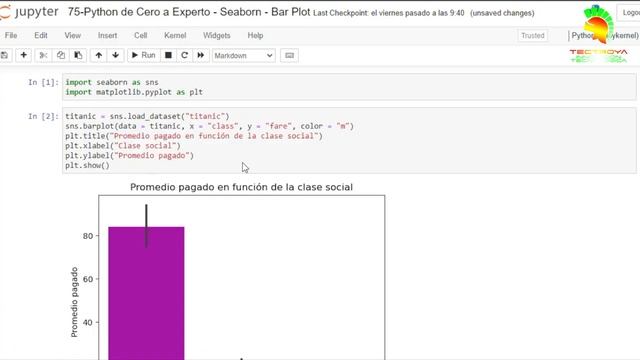Image resolution: width=640 pixels, height=360 pixels.
Task: Open the Help menu
Action: click(x=255, y=36)
